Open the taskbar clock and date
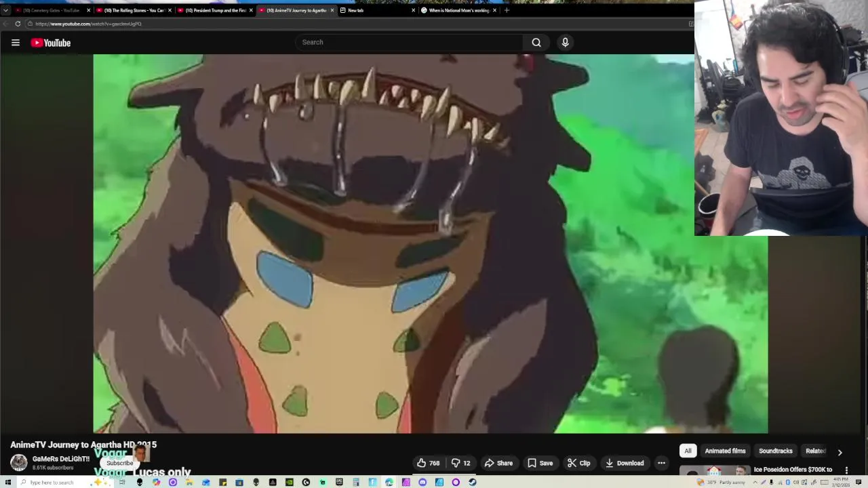 (x=841, y=482)
